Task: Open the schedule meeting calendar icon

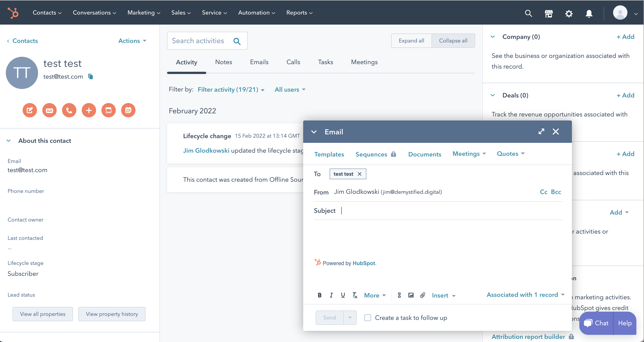Action: coord(128,110)
